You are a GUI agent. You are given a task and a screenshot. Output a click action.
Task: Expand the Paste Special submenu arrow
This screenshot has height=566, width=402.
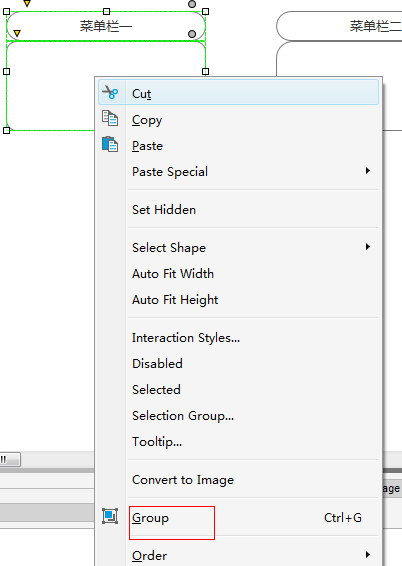[x=368, y=171]
